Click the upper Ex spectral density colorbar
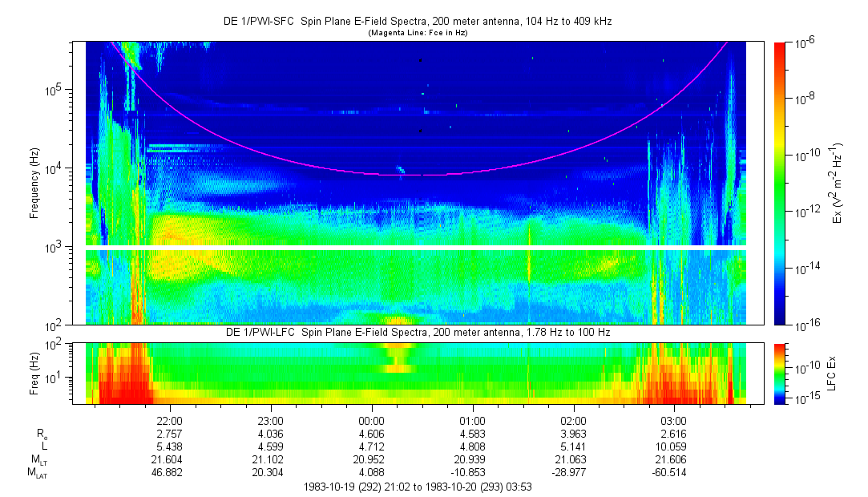 (781, 183)
